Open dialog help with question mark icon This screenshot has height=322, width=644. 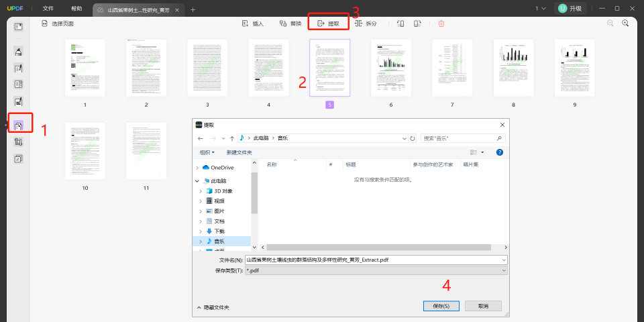(499, 152)
